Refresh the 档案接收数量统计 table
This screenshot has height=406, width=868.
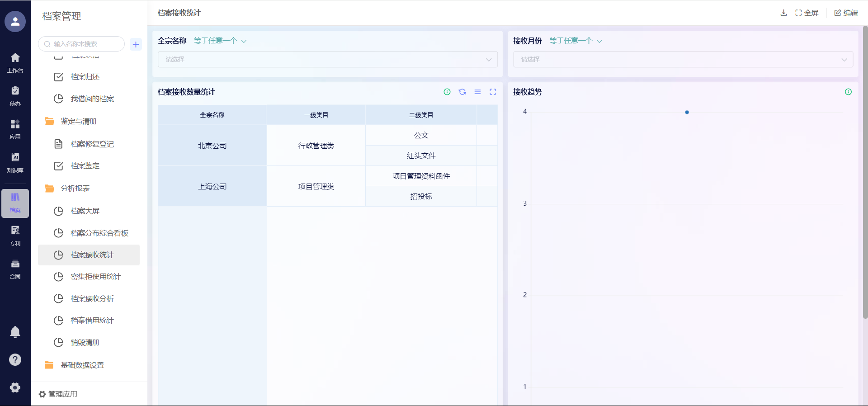pyautogui.click(x=462, y=92)
